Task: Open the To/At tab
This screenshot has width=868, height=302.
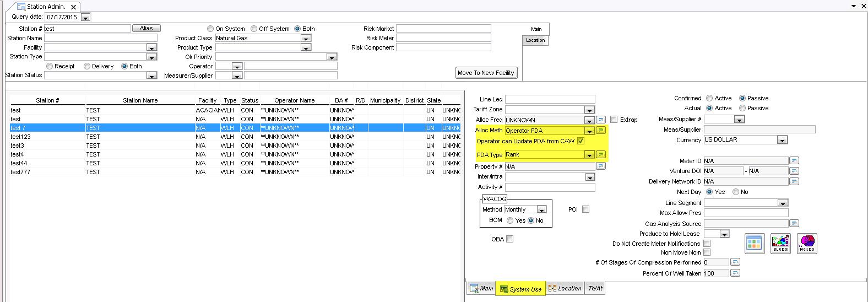Action: (595, 288)
